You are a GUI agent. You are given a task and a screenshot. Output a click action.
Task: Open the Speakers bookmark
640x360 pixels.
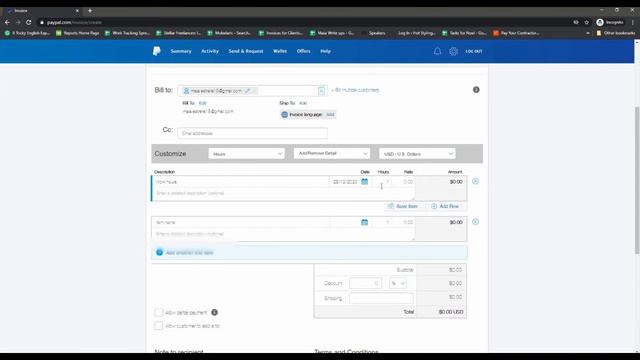[x=373, y=33]
